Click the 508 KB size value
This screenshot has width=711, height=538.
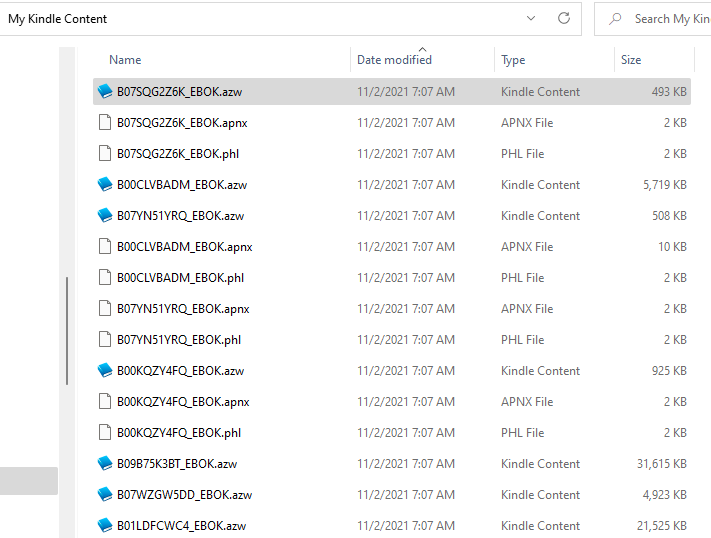point(669,215)
